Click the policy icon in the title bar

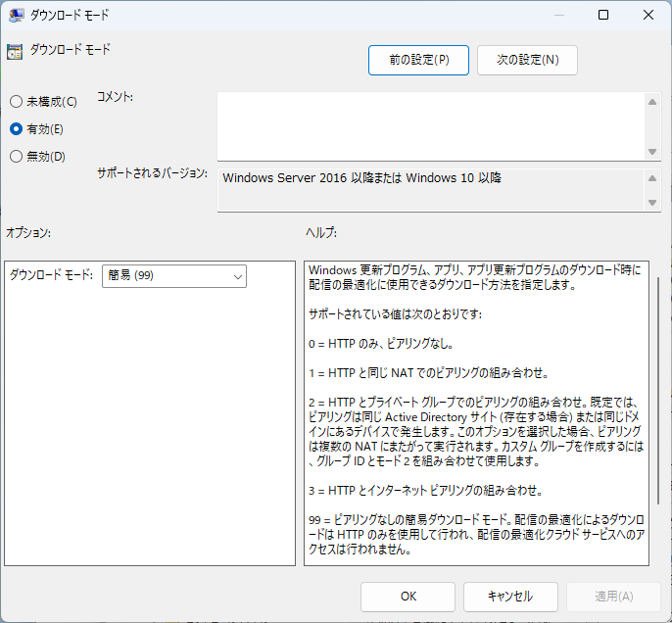coord(15,16)
